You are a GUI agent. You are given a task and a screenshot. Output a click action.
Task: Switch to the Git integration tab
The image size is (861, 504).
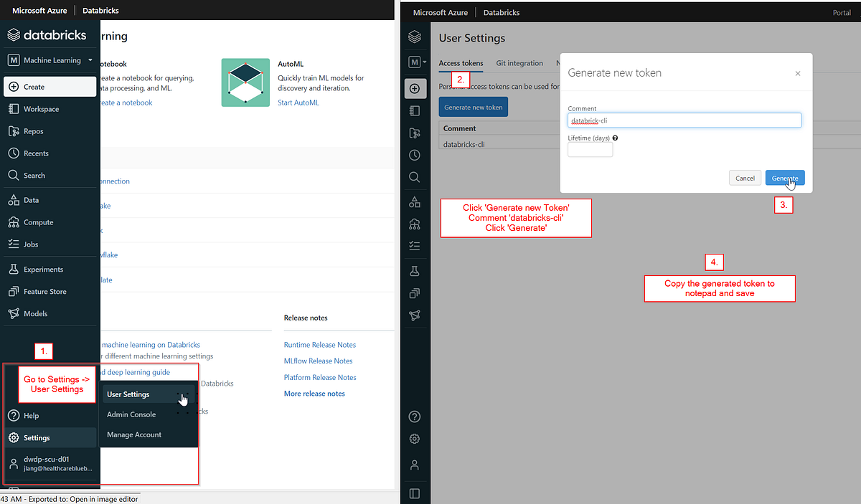tap(519, 63)
